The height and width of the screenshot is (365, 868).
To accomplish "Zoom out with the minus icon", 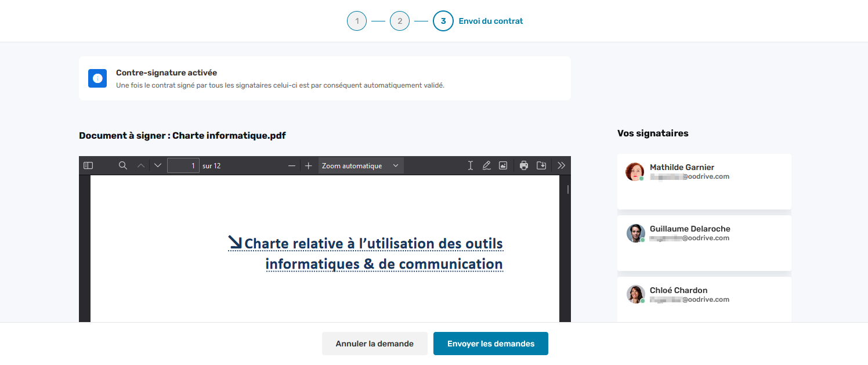I will click(x=292, y=166).
